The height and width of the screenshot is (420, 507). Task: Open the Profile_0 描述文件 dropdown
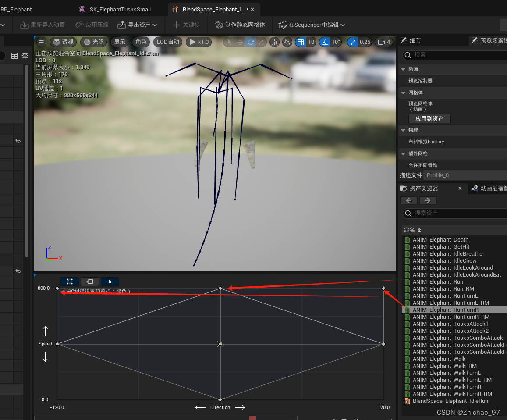465,175
